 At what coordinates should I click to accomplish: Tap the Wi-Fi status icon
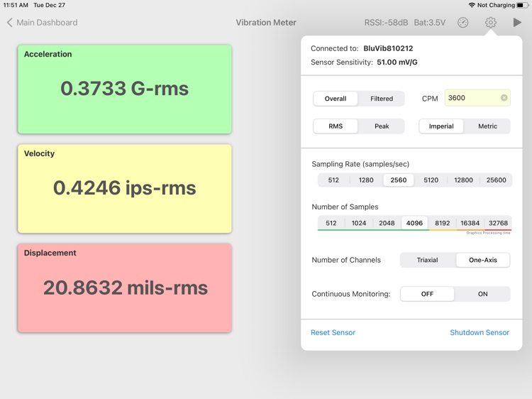point(472,5)
